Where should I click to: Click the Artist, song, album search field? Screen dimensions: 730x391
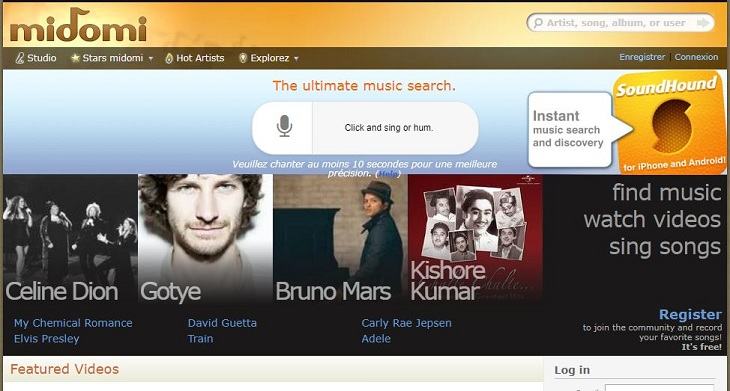pyautogui.click(x=621, y=22)
